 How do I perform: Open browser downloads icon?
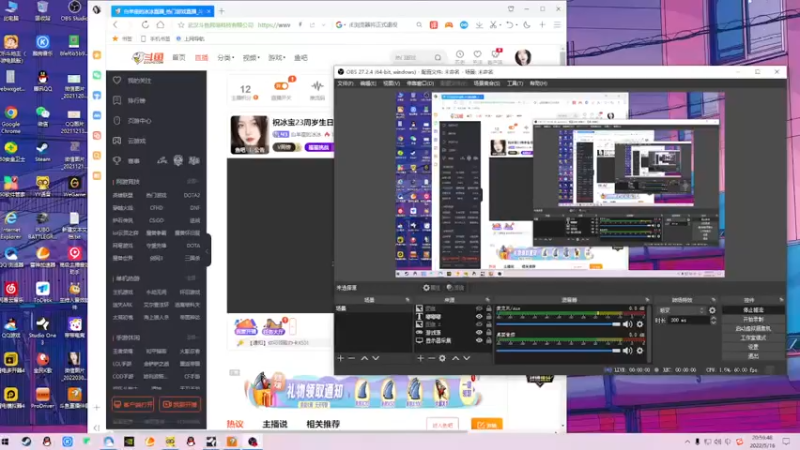tap(479, 24)
